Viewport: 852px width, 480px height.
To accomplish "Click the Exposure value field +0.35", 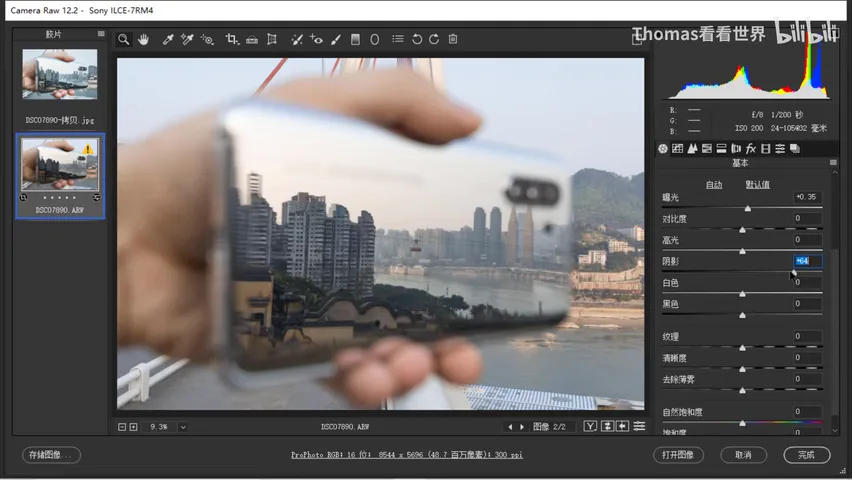I will 807,197.
